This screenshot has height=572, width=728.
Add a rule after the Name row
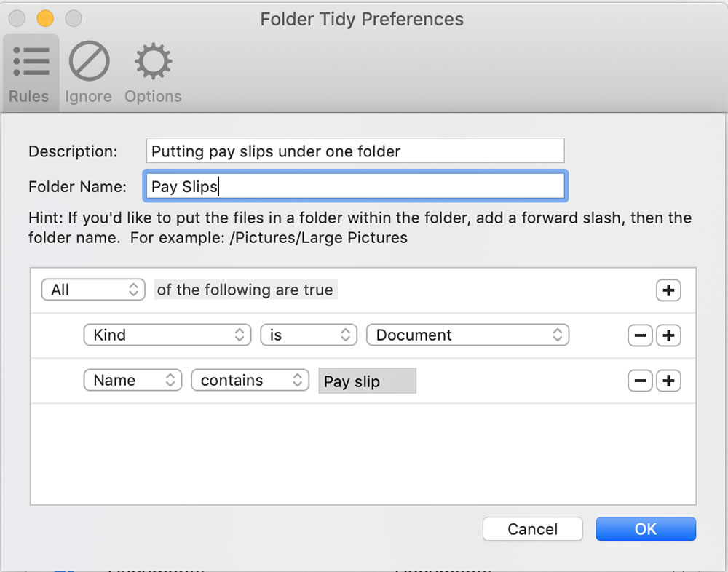coord(668,381)
